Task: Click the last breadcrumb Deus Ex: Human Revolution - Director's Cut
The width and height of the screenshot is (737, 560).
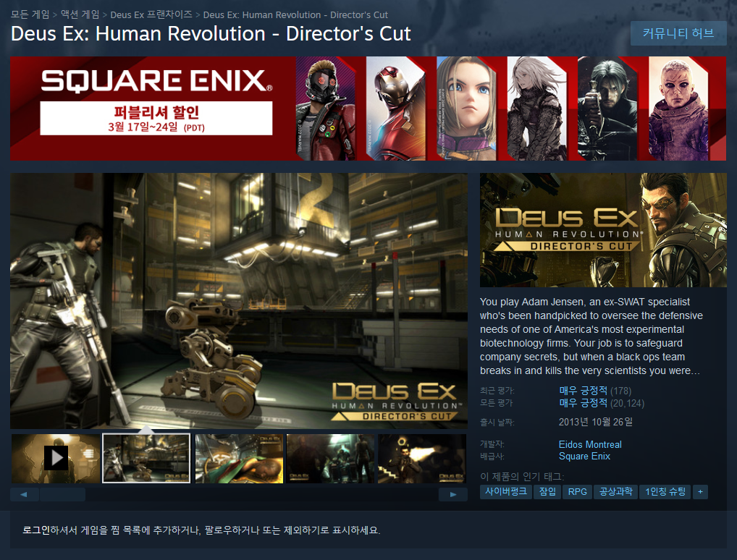Action: [x=295, y=14]
